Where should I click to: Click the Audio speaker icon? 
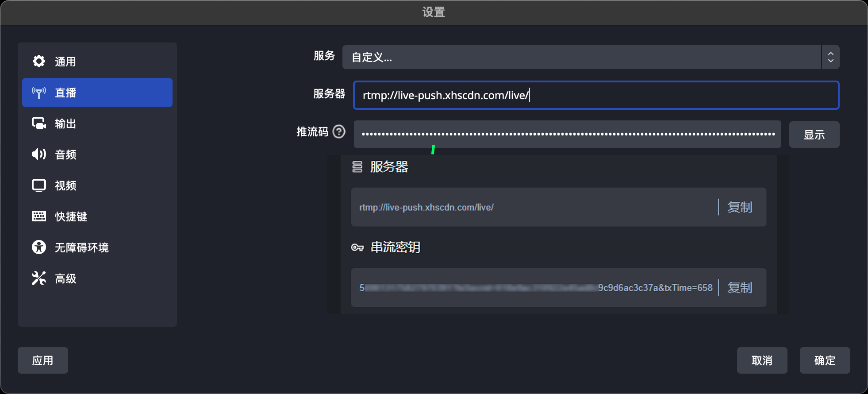pyautogui.click(x=39, y=154)
